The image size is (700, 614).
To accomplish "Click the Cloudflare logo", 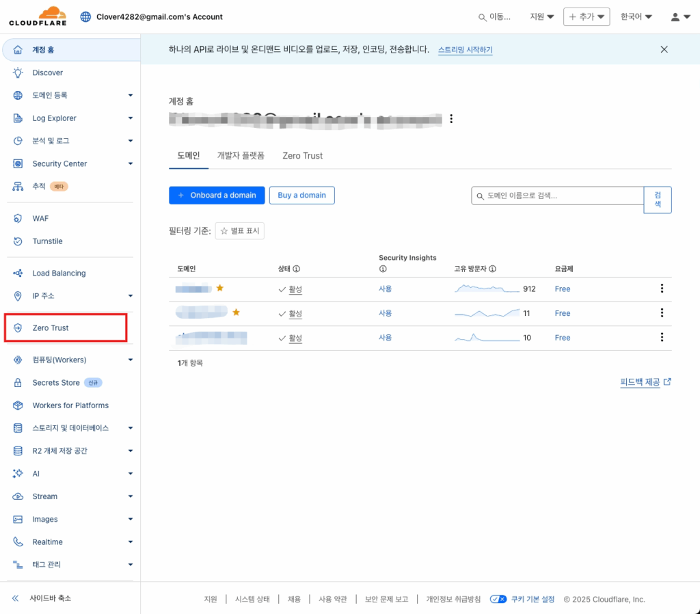I will point(38,16).
